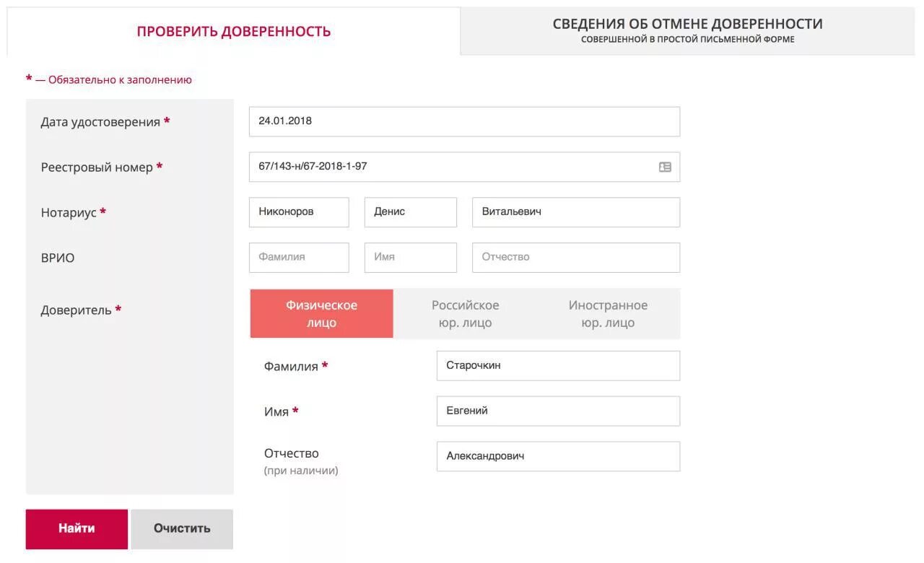Click the Очистить button

[182, 528]
